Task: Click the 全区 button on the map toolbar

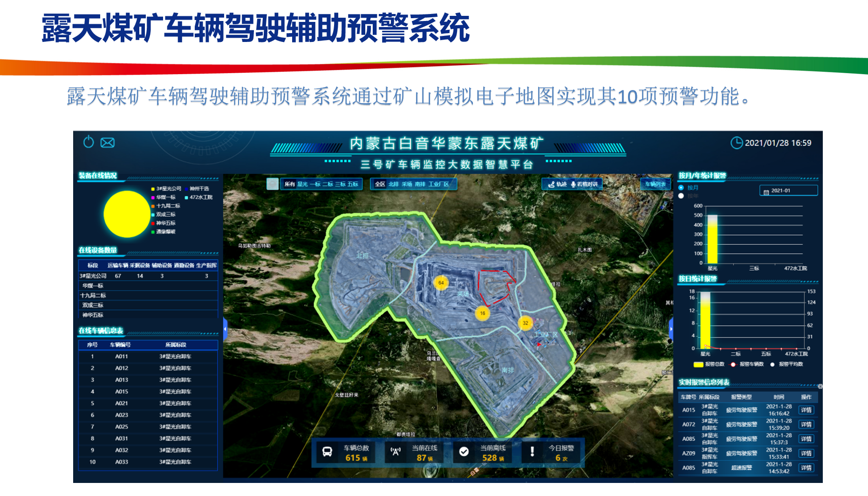Action: point(381,184)
